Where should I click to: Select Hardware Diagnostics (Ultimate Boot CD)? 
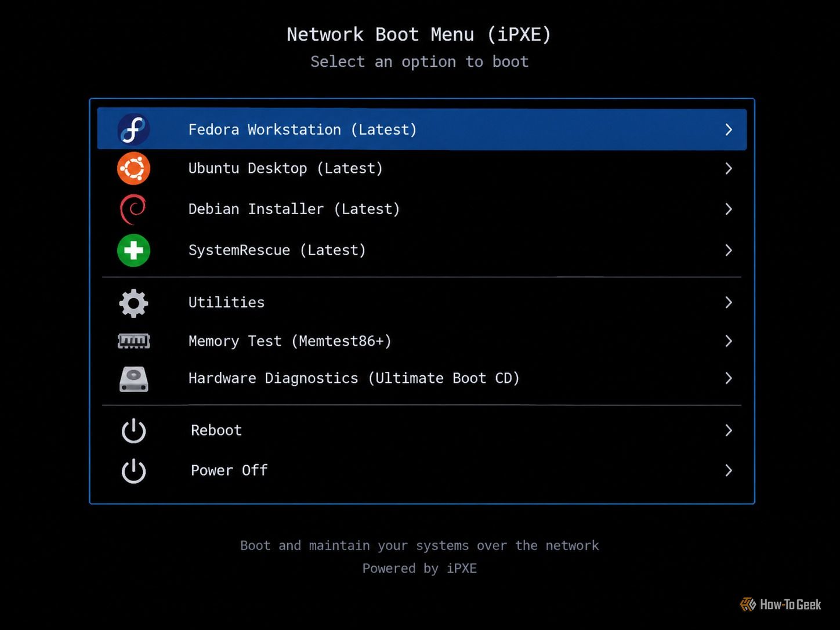coord(422,378)
